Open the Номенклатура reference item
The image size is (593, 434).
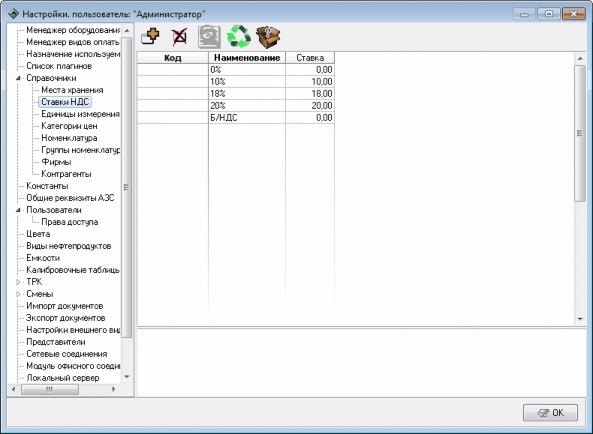69,138
